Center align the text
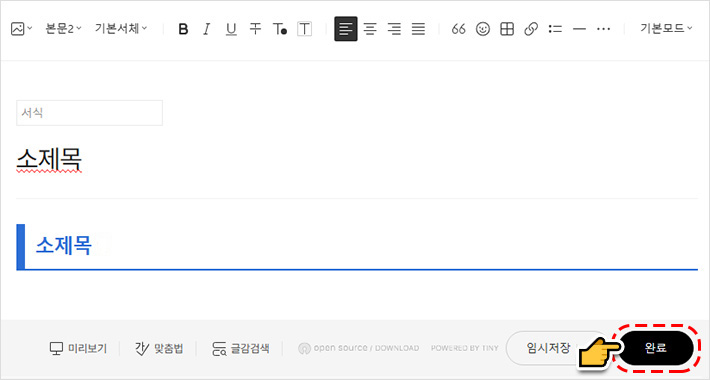Viewport: 710px width, 380px height. coord(370,29)
